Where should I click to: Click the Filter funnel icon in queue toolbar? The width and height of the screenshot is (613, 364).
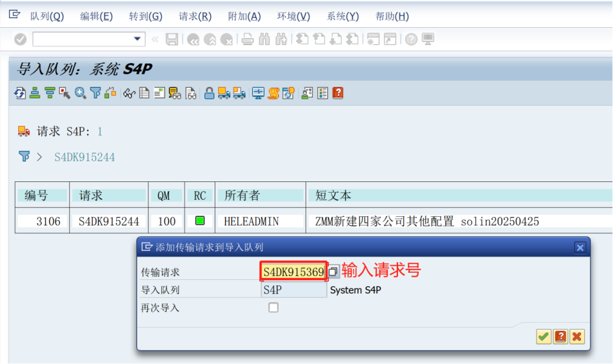tap(95, 93)
